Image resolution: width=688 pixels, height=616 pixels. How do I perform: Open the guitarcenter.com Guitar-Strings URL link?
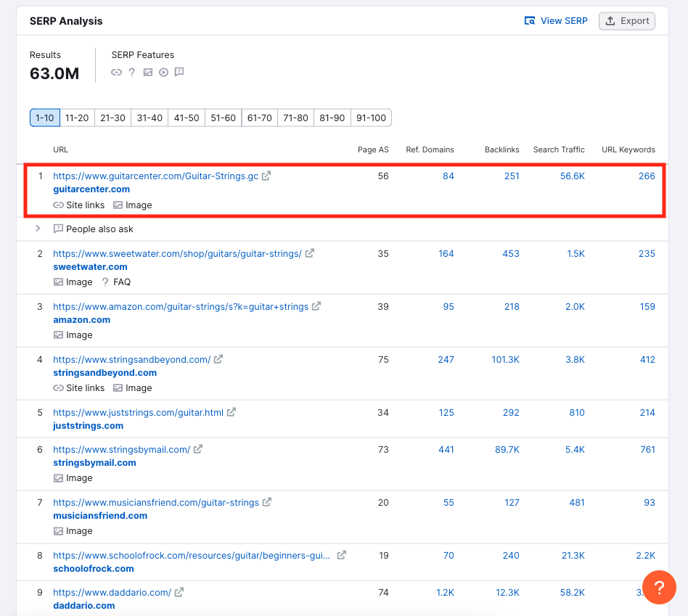point(156,176)
